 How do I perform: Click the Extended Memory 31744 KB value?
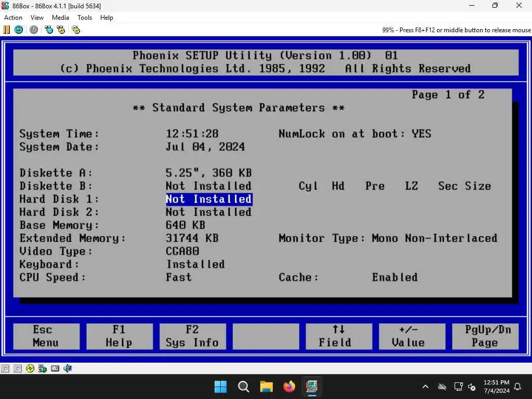(192, 238)
